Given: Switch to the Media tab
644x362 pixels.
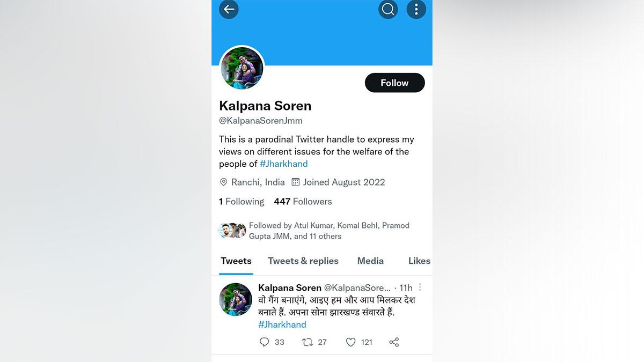Looking at the screenshot, I should 370,261.
